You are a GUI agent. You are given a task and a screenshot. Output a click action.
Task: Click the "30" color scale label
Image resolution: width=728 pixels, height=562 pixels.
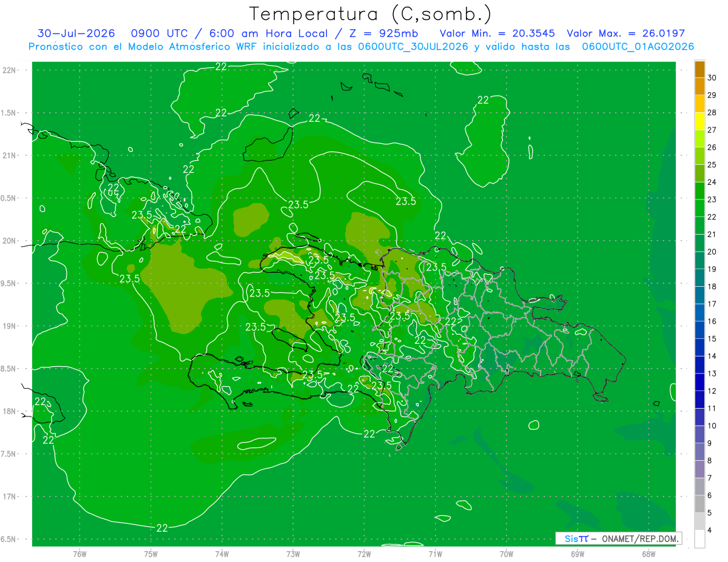tap(713, 78)
